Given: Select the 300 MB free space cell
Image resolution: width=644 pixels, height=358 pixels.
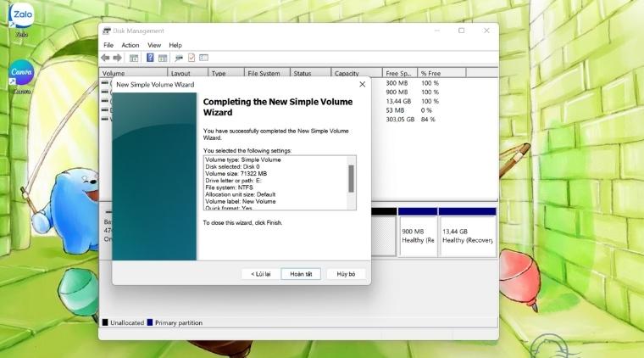Looking at the screenshot, I should 397,83.
